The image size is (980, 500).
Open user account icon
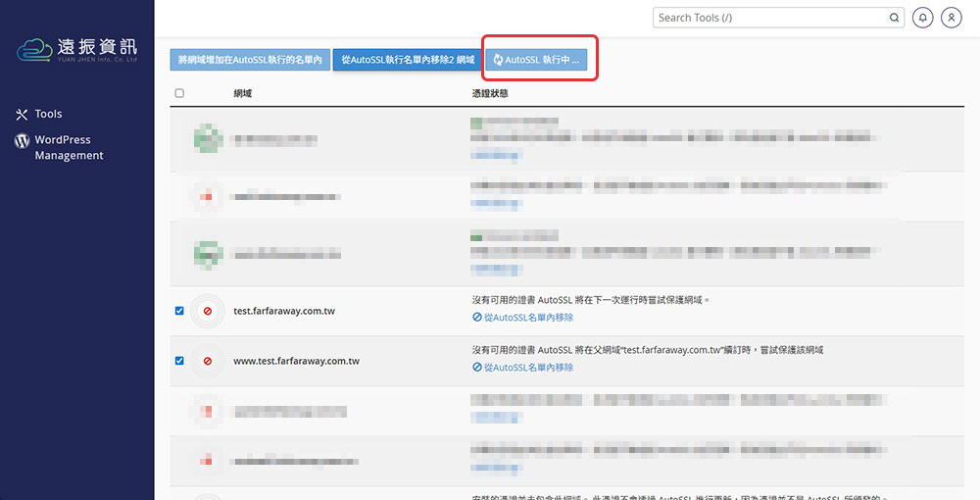coord(952,18)
